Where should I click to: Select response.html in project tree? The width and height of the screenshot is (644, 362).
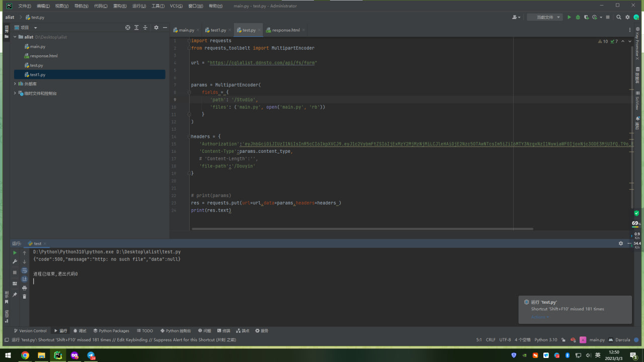(44, 56)
